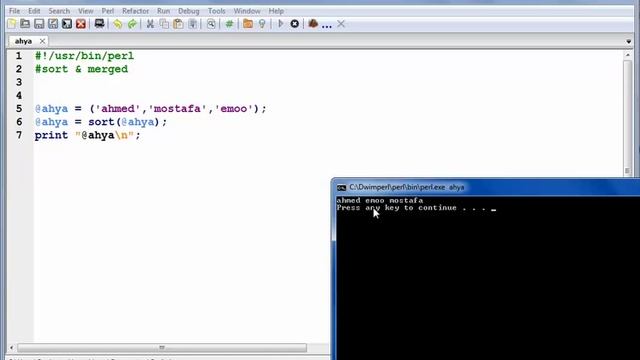This screenshot has width=640, height=360.
Task: Open the Tools menu
Action: (216, 11)
